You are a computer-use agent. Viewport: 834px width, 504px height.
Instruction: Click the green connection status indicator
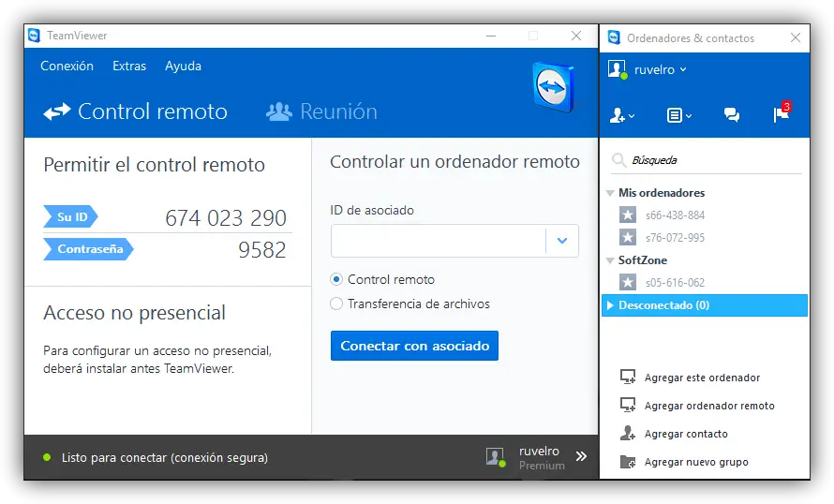47,457
